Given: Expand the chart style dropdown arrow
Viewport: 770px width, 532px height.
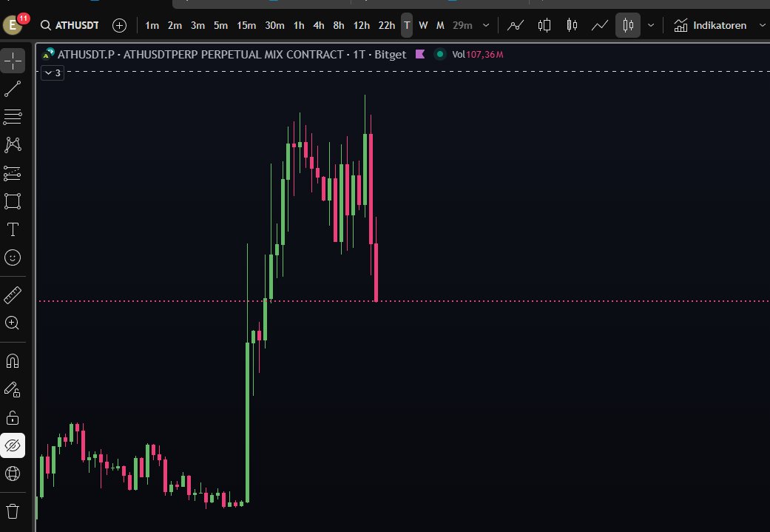Looking at the screenshot, I should [x=651, y=25].
